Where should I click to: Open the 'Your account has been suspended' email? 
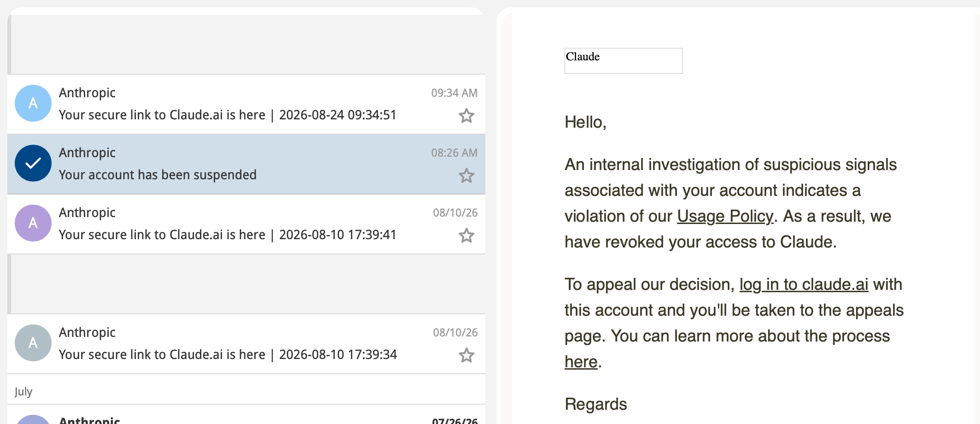(246, 164)
